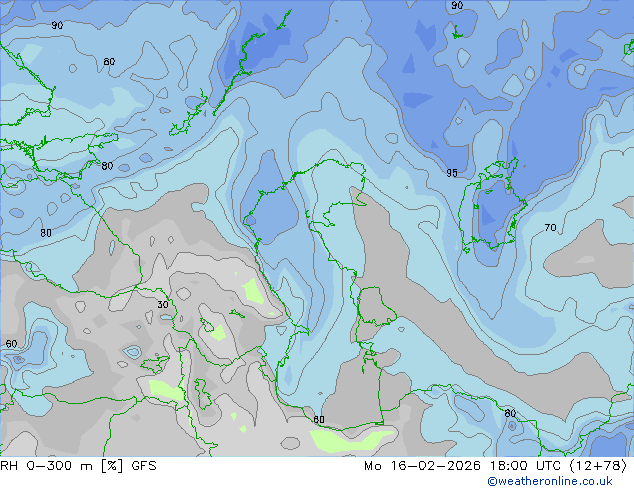This screenshot has width=634, height=490.
Task: Click the date "Mo 16-02-2026 18:00 UTC"
Action: tap(464, 466)
